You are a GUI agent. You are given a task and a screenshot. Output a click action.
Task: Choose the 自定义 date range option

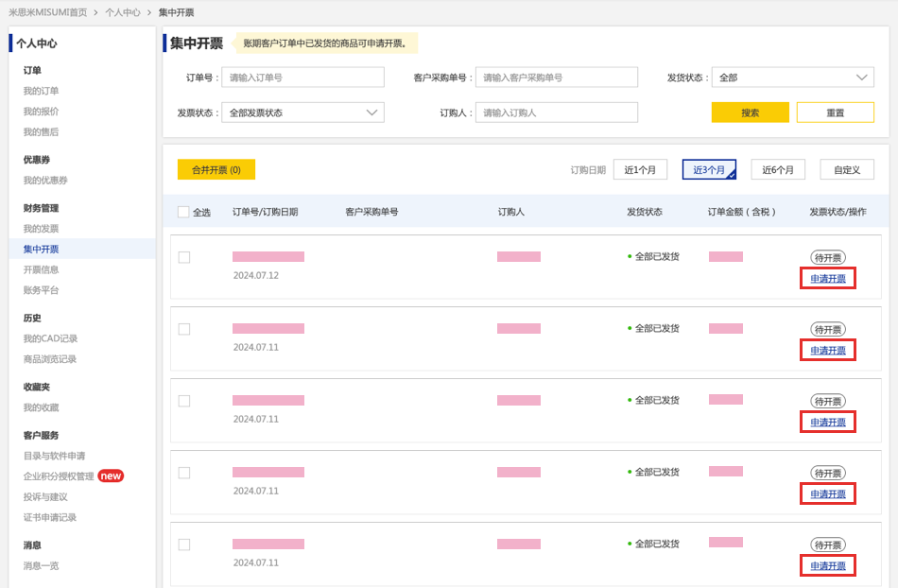tap(847, 169)
